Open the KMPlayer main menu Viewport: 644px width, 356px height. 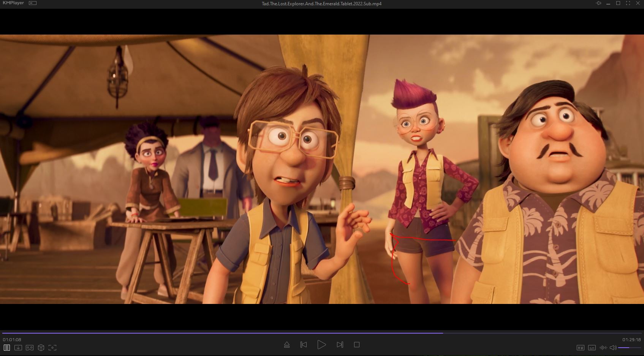(x=13, y=3)
